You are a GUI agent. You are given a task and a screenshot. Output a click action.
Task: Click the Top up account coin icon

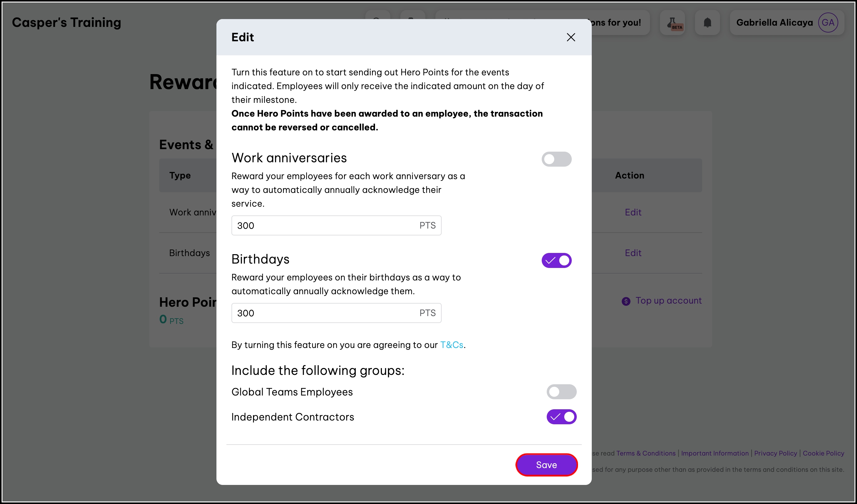[626, 301]
